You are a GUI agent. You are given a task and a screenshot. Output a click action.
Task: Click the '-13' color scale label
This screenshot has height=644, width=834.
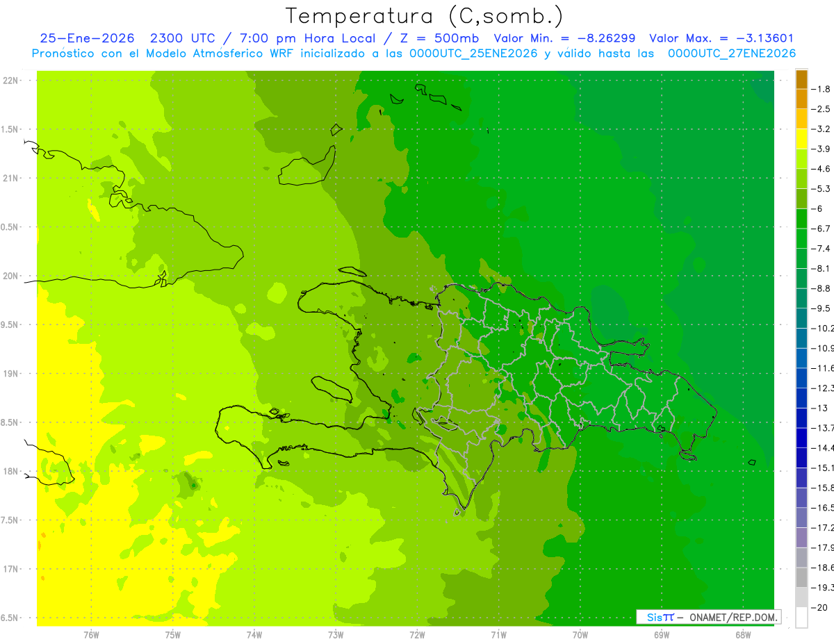[819, 408]
